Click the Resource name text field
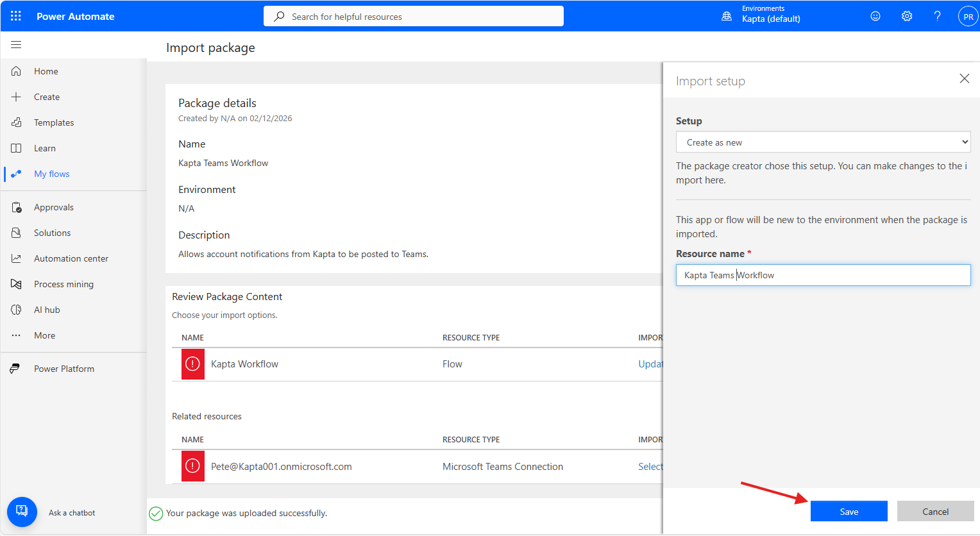The height and width of the screenshot is (536, 980). pos(823,275)
